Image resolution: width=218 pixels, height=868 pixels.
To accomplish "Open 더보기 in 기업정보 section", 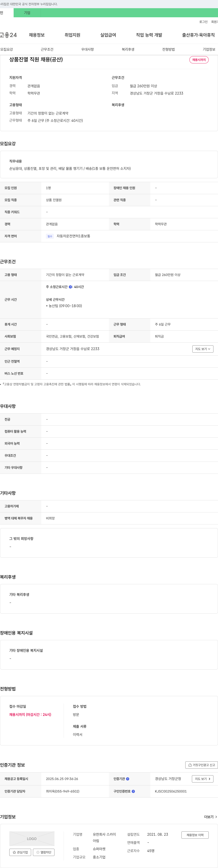I will coord(211,817).
